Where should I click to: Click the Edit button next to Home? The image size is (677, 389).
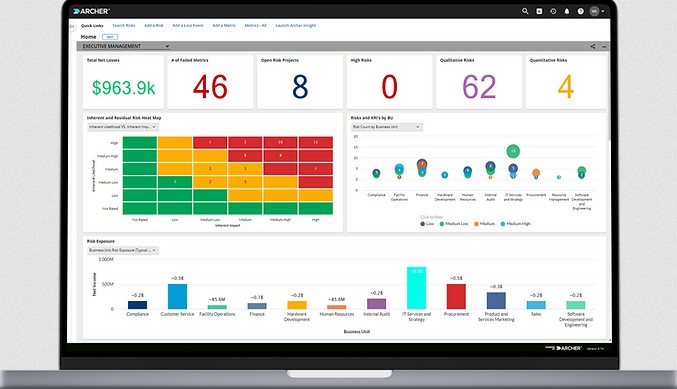pyautogui.click(x=110, y=37)
